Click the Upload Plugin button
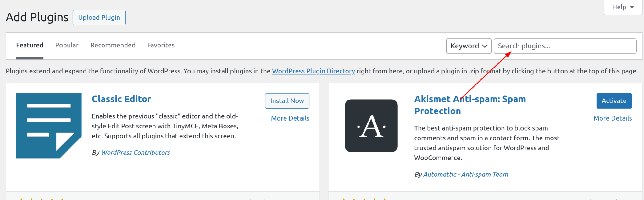 (x=99, y=18)
